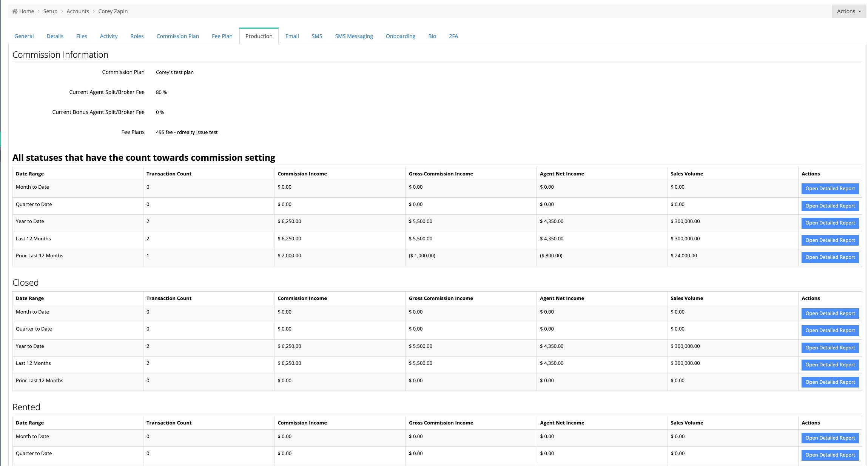Image resolution: width=868 pixels, height=466 pixels.
Task: Go to Setup breadcrumb link
Action: [50, 11]
